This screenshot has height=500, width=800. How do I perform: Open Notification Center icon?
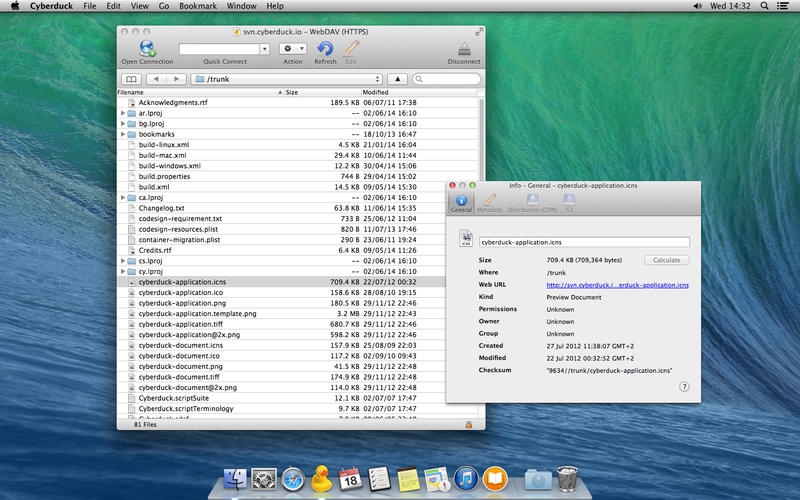click(x=782, y=6)
